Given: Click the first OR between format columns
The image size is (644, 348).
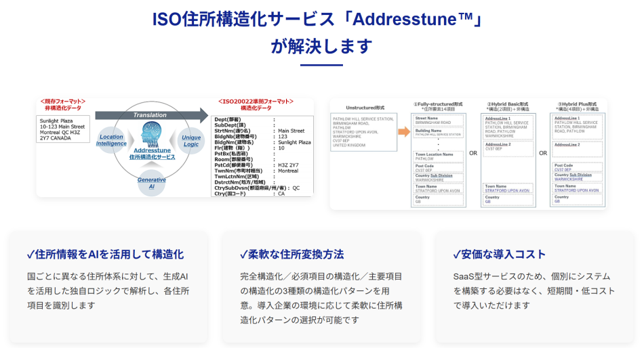Looking at the screenshot, I should 473,153.
